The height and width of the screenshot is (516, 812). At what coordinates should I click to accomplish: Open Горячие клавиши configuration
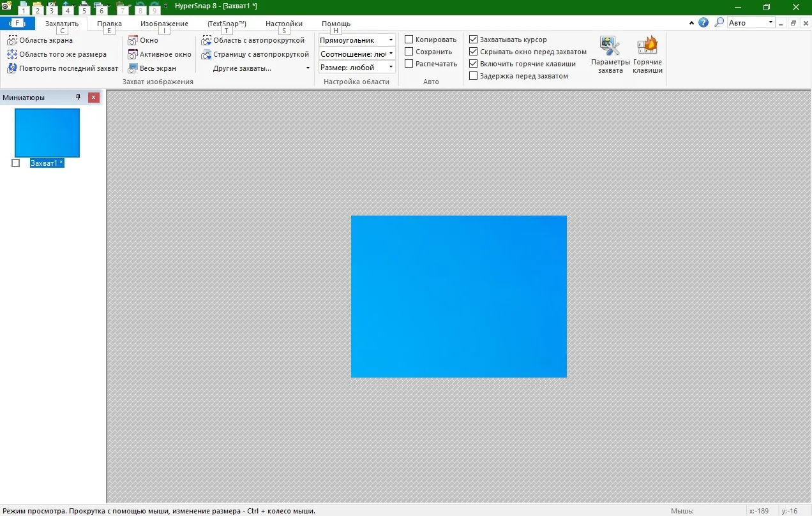(x=647, y=55)
